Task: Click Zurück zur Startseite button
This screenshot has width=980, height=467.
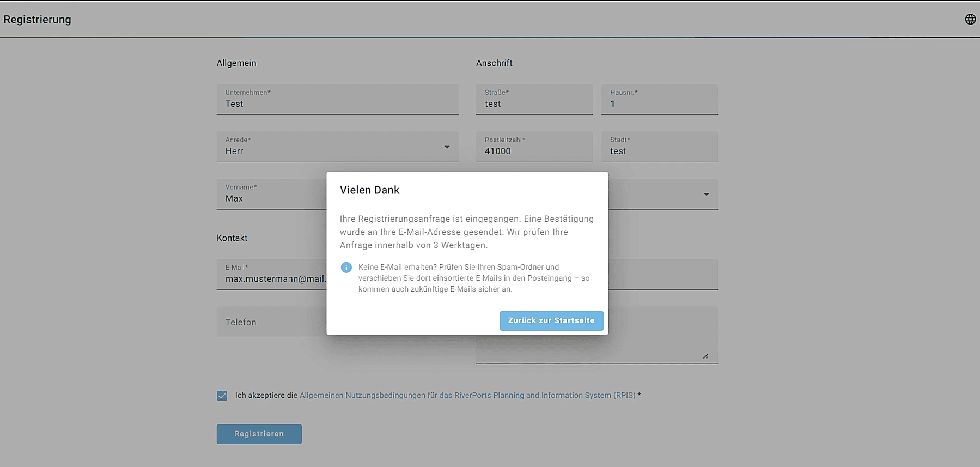Action: click(x=551, y=320)
